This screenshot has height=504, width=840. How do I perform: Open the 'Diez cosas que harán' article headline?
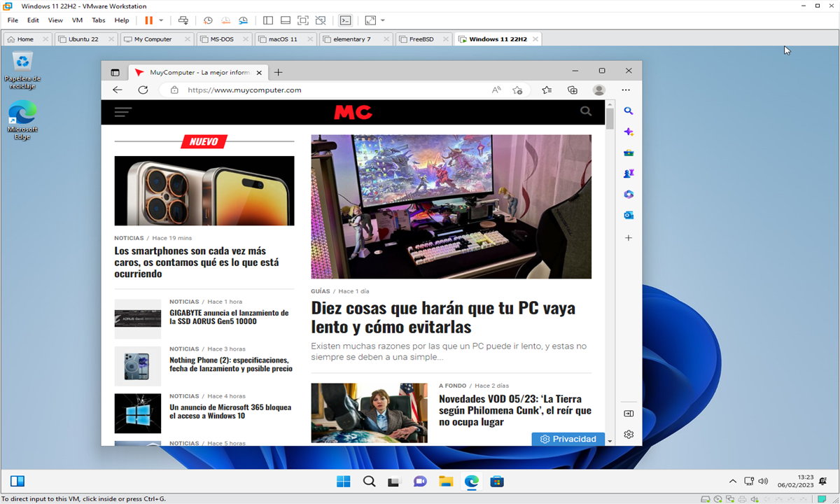point(443,317)
